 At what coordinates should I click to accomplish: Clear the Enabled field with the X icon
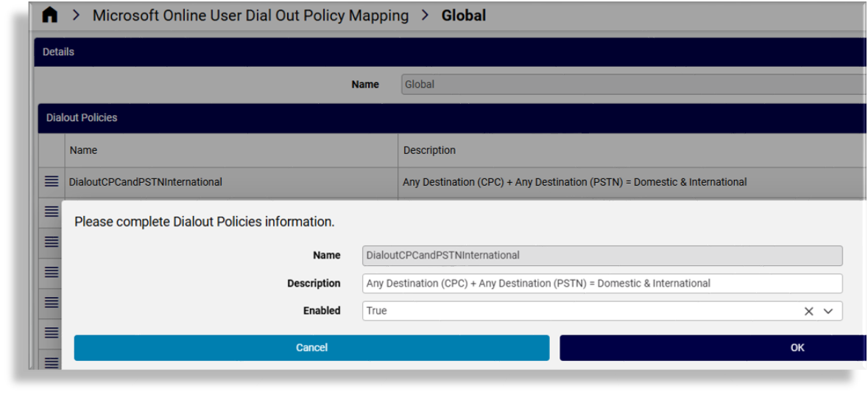(x=809, y=311)
